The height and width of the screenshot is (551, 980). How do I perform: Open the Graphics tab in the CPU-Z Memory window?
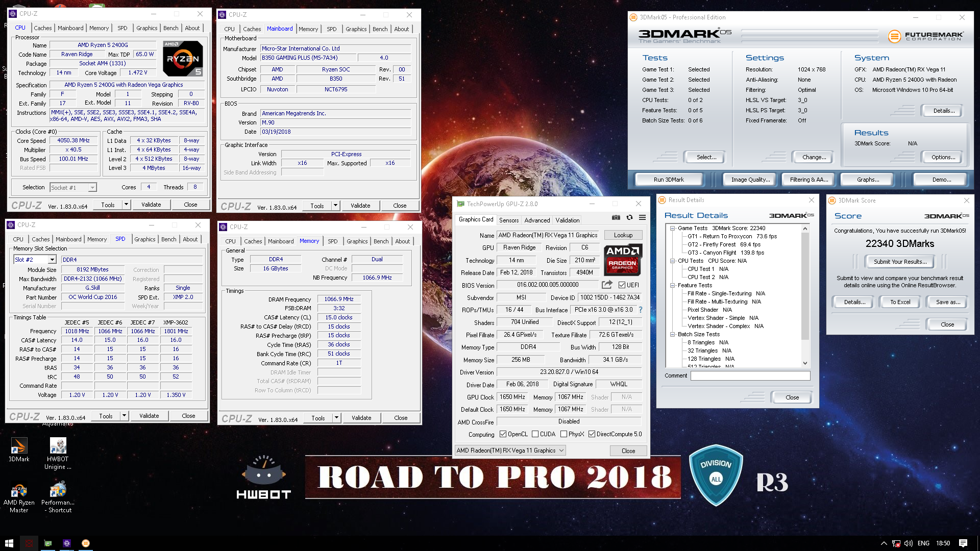click(357, 241)
